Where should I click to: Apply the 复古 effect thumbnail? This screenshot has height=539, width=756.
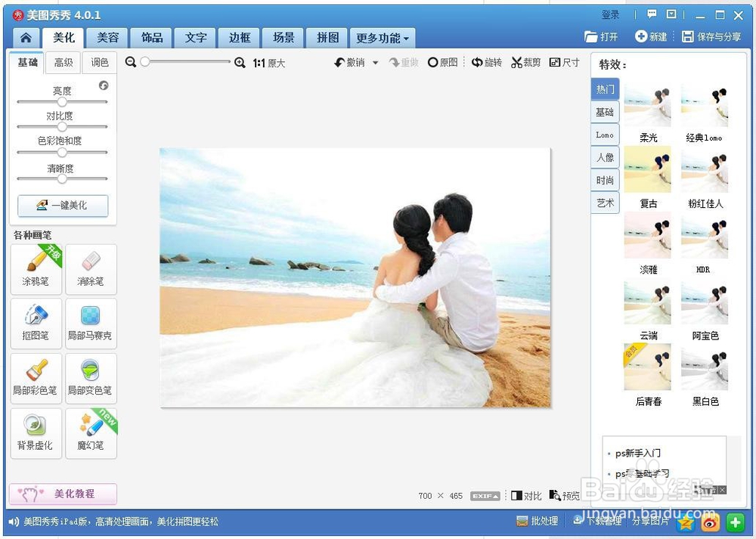pyautogui.click(x=648, y=170)
